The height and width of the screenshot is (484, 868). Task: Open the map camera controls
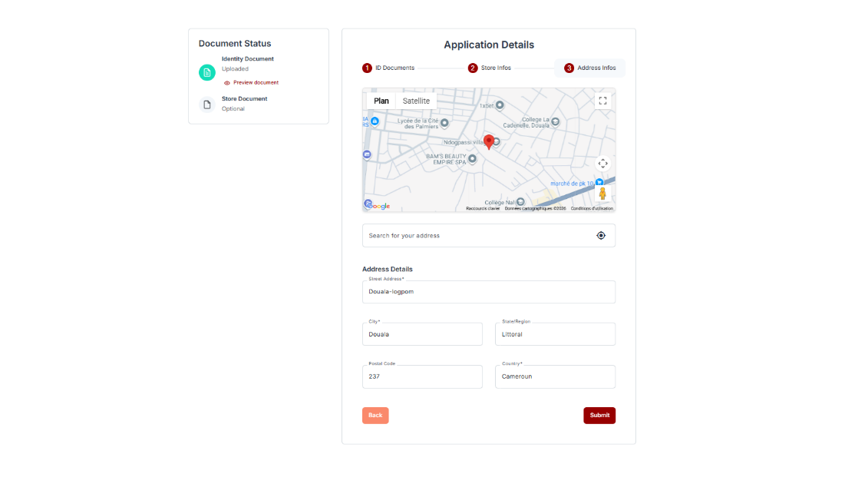point(602,164)
